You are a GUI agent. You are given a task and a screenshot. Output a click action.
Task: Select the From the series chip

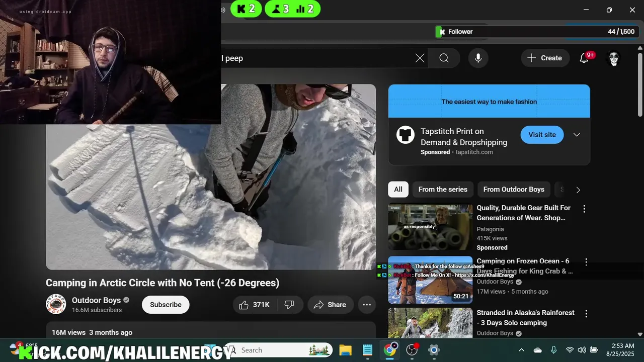443,190
